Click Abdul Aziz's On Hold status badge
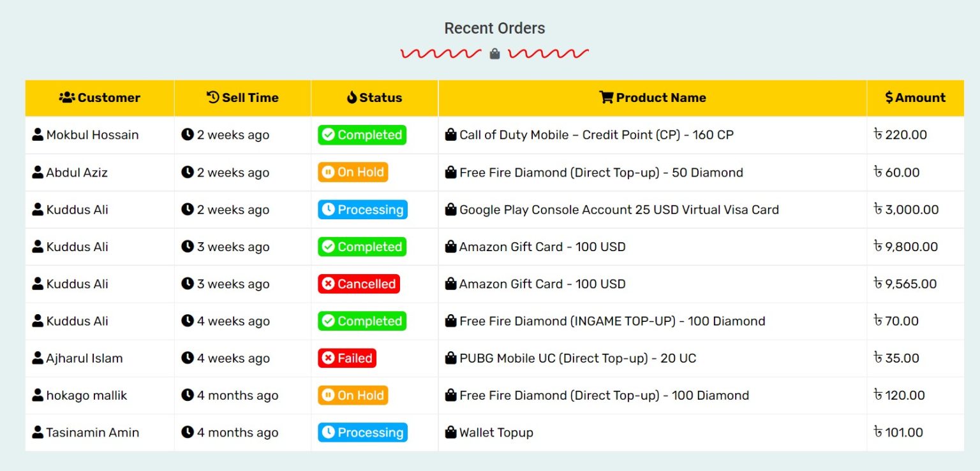 pos(353,172)
